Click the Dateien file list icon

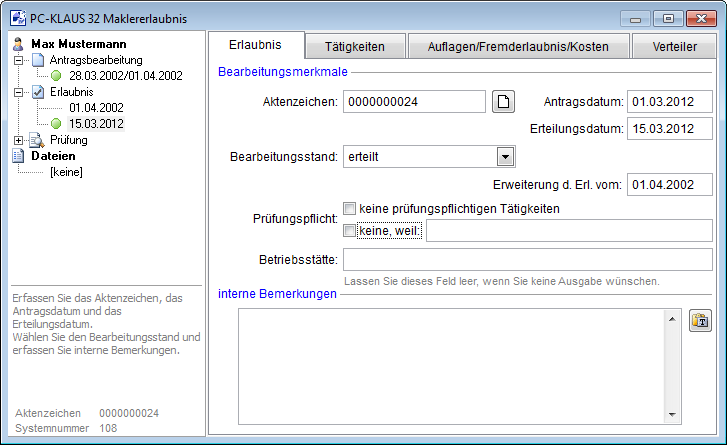(x=18, y=156)
